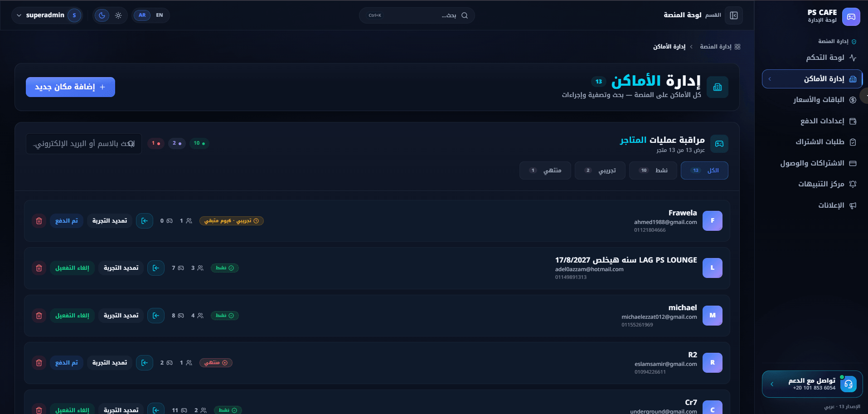Screen dimensions: 868x414
Task: Select AR language option
Action: click(142, 15)
